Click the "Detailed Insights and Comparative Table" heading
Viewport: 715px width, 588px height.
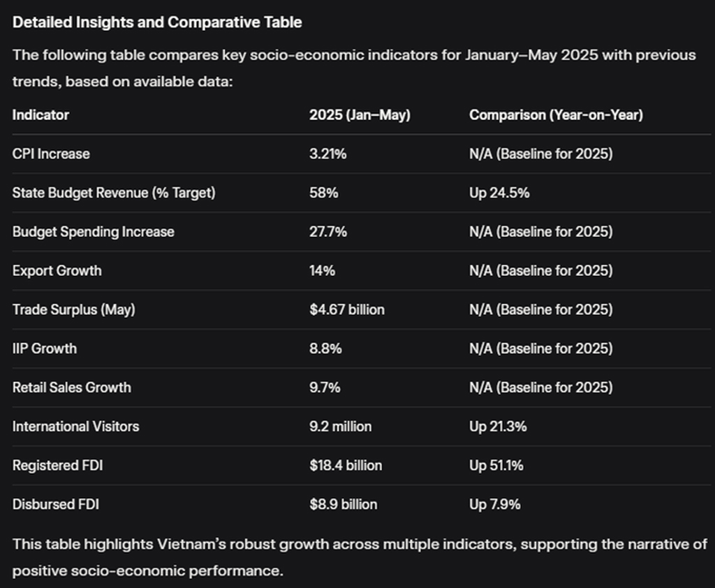(157, 22)
